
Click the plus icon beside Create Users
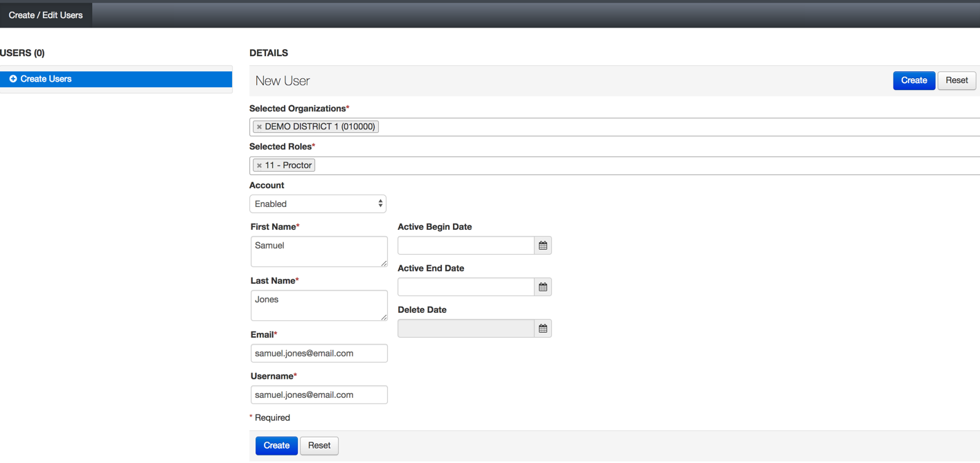[x=13, y=80]
